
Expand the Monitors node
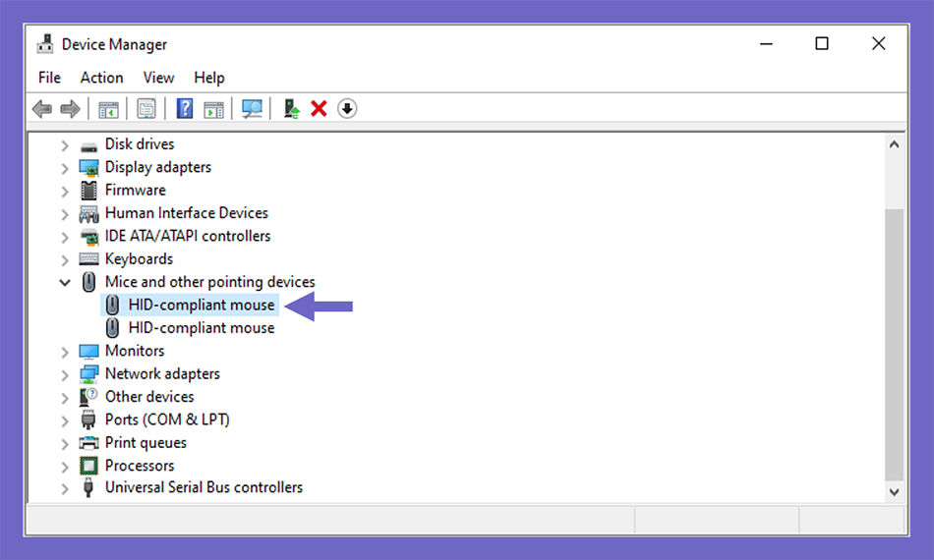65,353
